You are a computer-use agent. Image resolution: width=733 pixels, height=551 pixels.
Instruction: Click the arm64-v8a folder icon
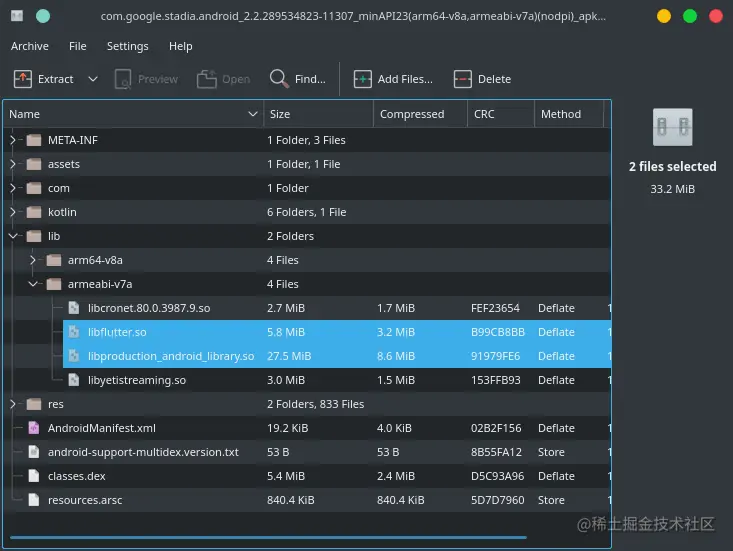[x=54, y=260]
